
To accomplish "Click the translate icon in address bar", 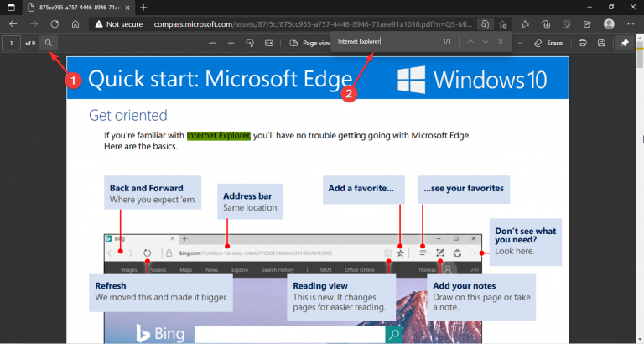I will [485, 24].
